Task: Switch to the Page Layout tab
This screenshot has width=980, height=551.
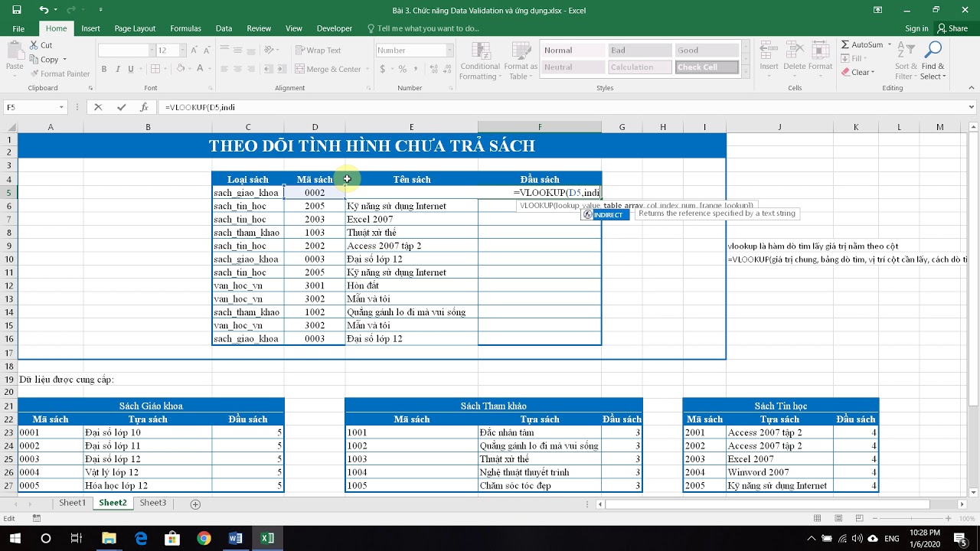Action: pos(135,28)
